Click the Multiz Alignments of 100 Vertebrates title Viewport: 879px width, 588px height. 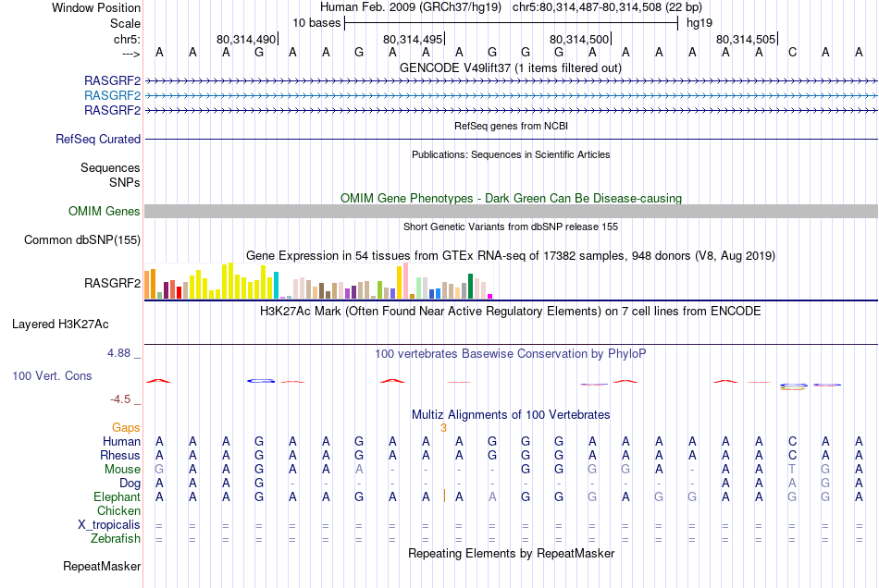pos(511,414)
